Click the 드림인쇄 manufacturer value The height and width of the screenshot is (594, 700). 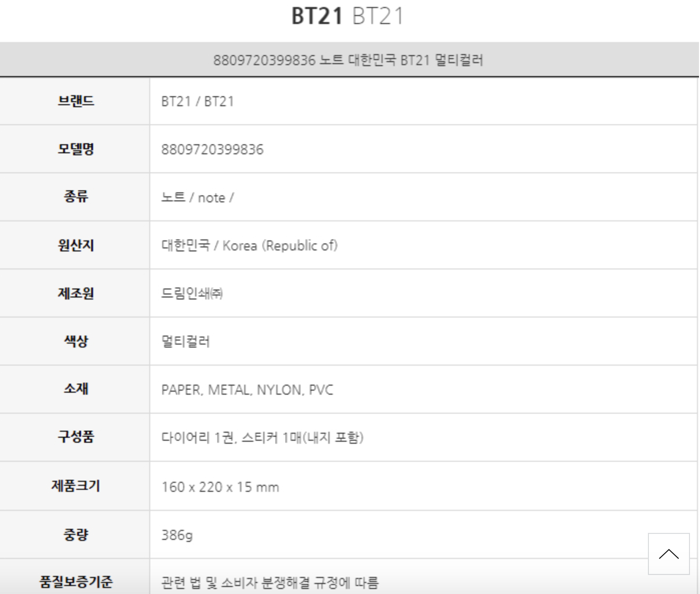coord(192,293)
